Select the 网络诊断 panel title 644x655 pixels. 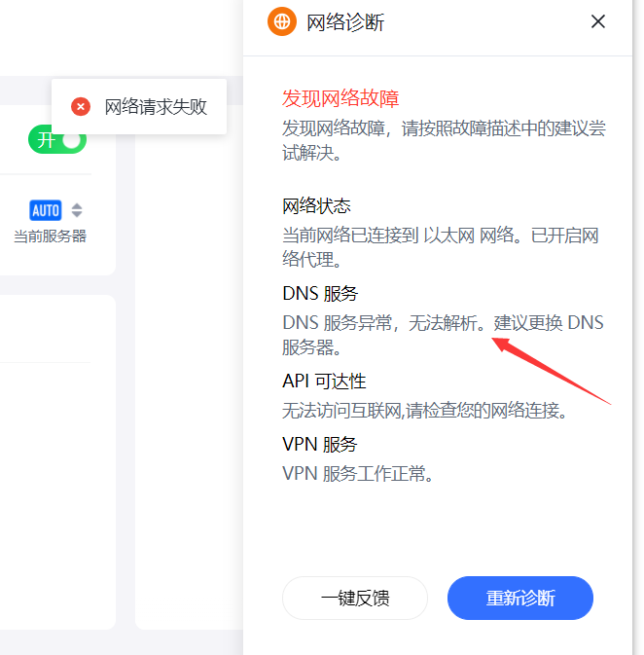click(x=345, y=22)
